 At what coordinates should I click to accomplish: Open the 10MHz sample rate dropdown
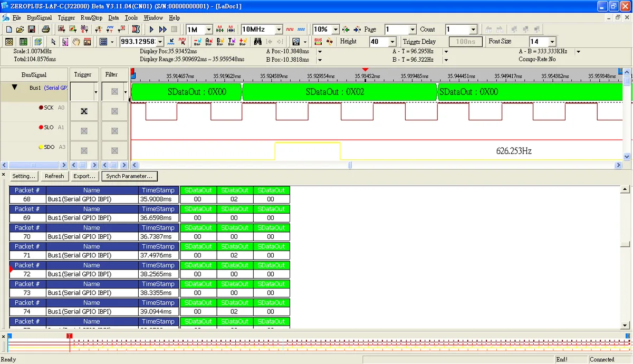[278, 30]
